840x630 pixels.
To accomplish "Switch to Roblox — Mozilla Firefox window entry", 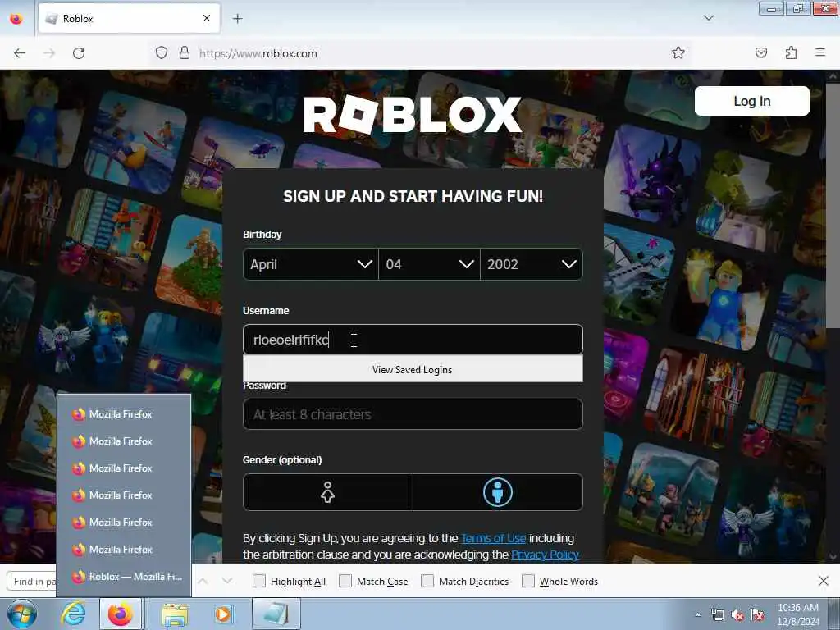I will (x=124, y=577).
